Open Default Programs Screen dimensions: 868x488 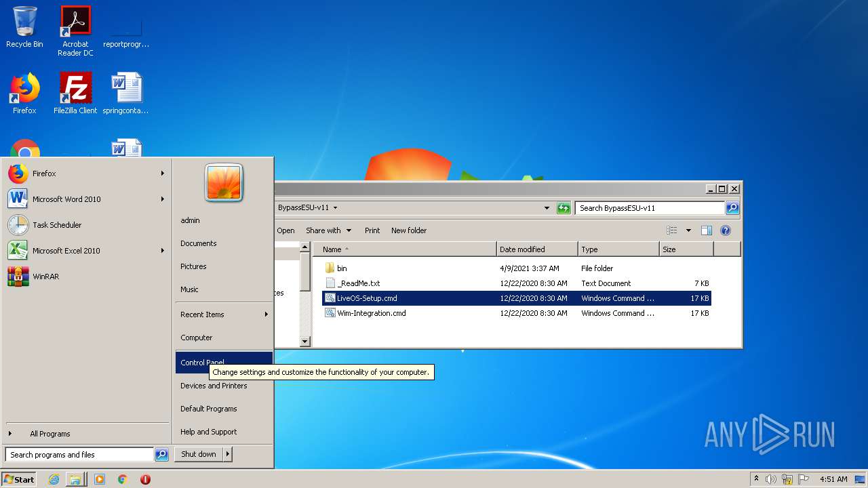click(x=209, y=409)
